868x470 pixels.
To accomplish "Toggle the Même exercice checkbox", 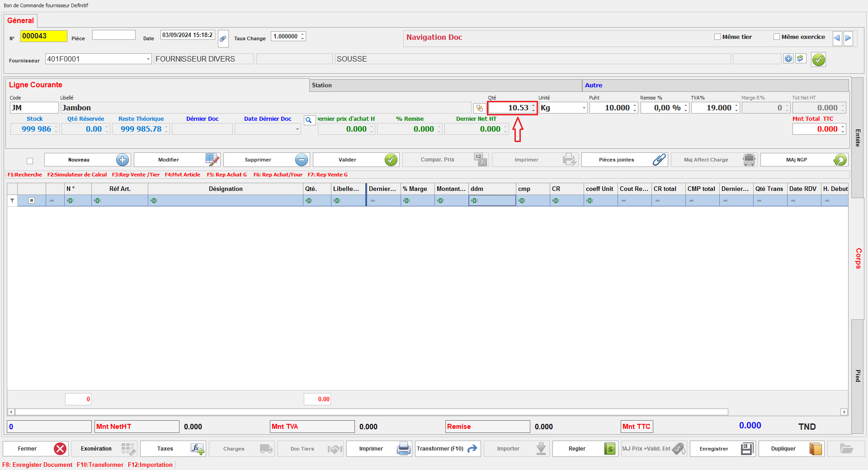I will [x=777, y=37].
